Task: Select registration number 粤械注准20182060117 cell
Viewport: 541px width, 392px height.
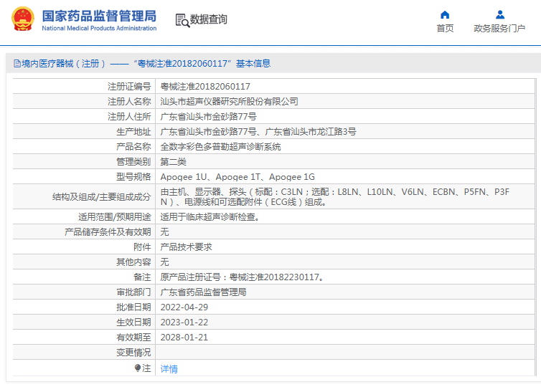Action: (205, 87)
